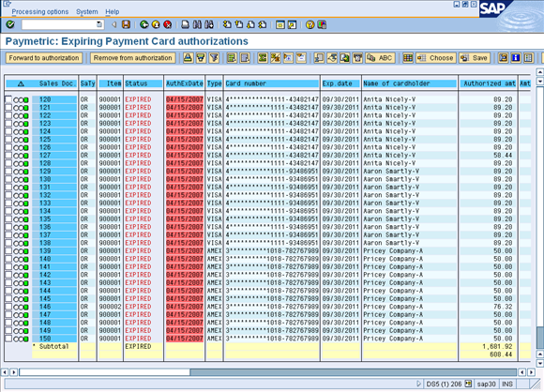Viewport: 544px width, 392px height.
Task: Click the Subtotal row label
Action: 53,347
